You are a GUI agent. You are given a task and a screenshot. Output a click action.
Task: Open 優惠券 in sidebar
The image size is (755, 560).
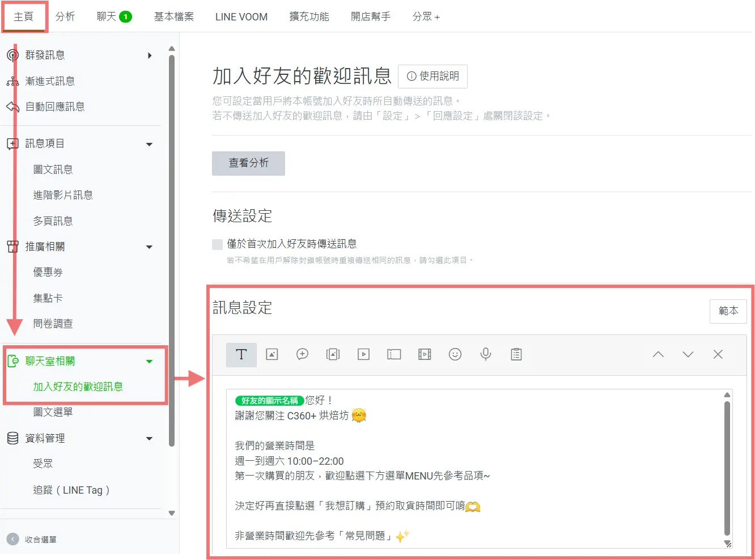(48, 272)
